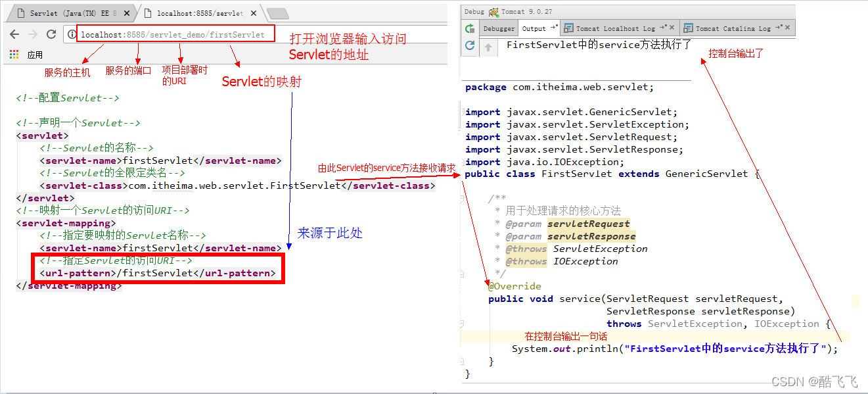
Task: Click the url-pattern /firstServlet line
Action: point(158,273)
